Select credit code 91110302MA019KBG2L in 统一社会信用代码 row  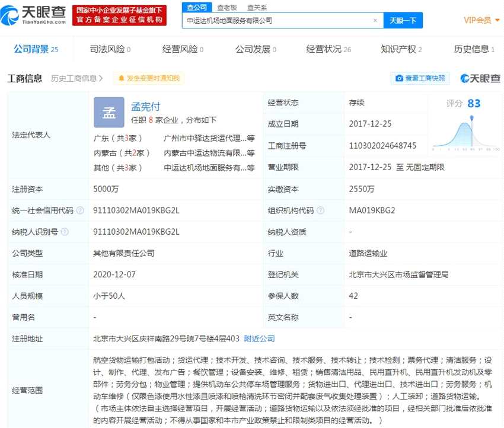[136, 210]
